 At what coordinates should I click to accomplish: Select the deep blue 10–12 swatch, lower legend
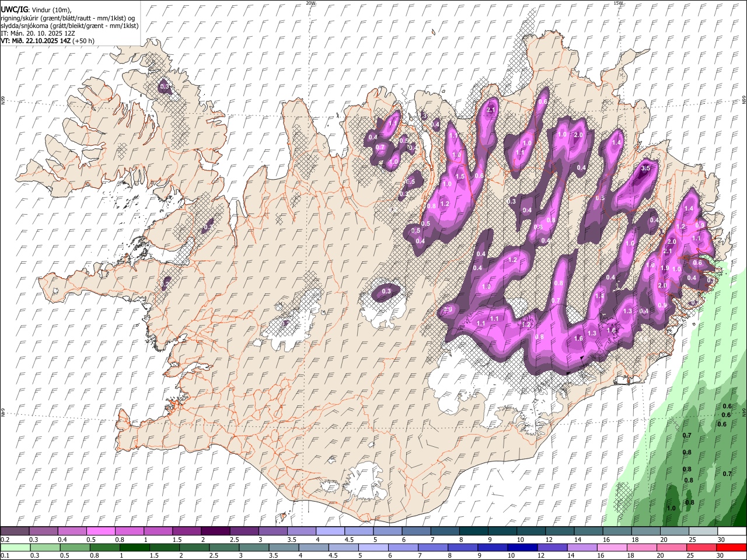click(522, 547)
